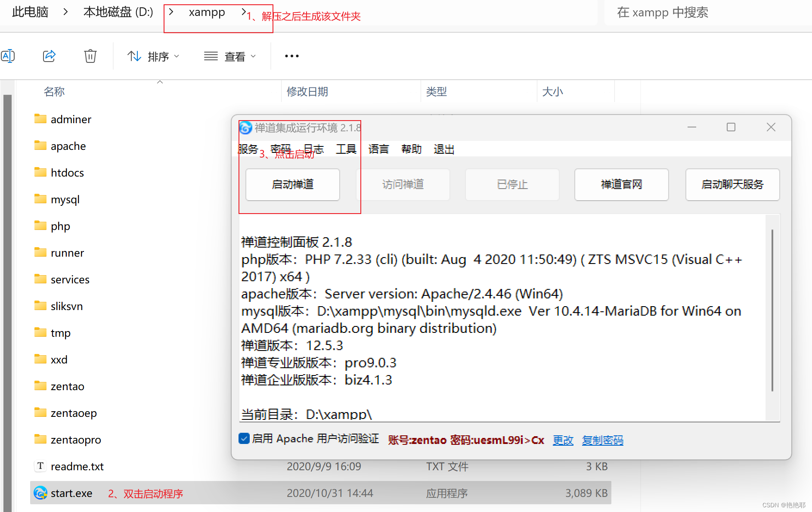Open the 工具 menu
Image resolution: width=812 pixels, height=512 pixels.
pyautogui.click(x=346, y=149)
